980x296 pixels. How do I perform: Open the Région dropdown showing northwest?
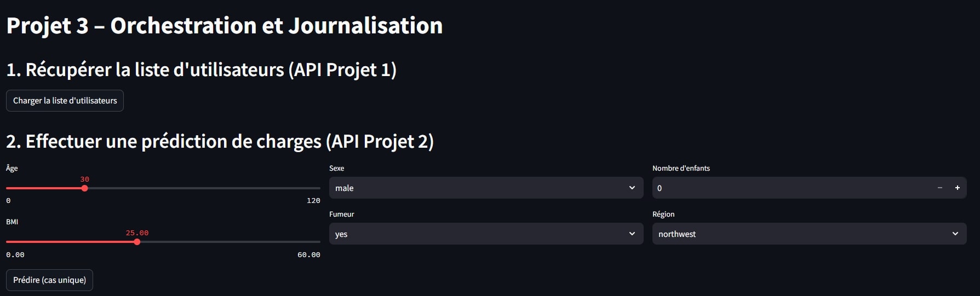point(809,234)
